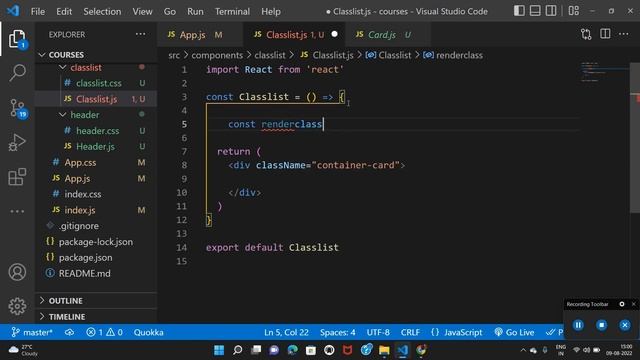Open the Edit menu

click(x=64, y=11)
